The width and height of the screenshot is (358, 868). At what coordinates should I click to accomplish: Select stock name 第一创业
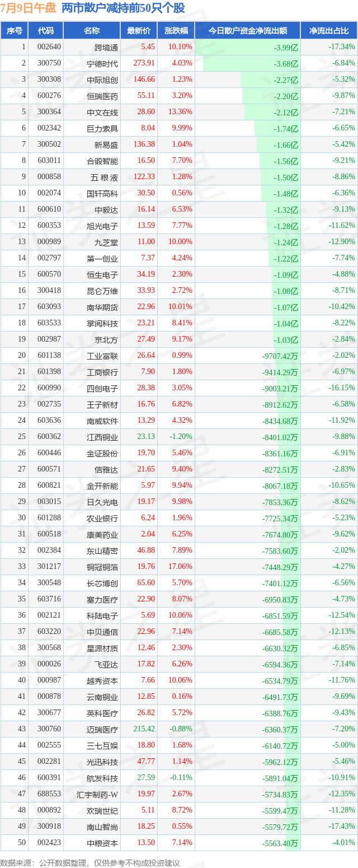[102, 259]
